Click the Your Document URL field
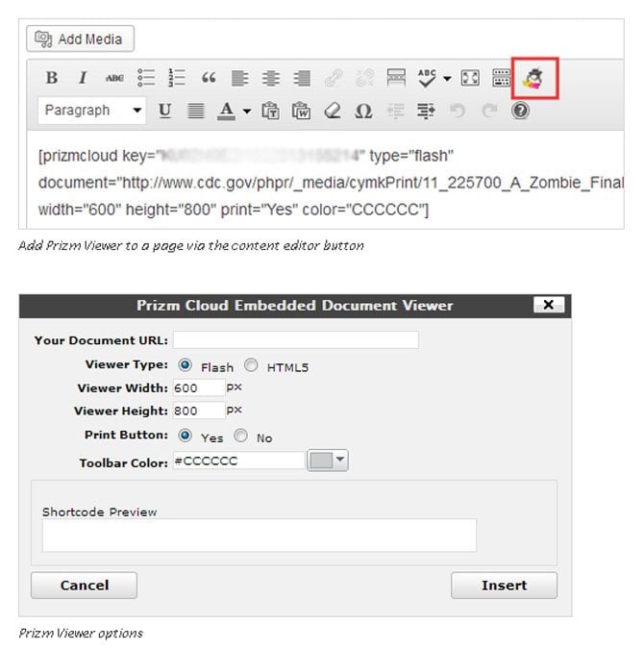 (295, 340)
